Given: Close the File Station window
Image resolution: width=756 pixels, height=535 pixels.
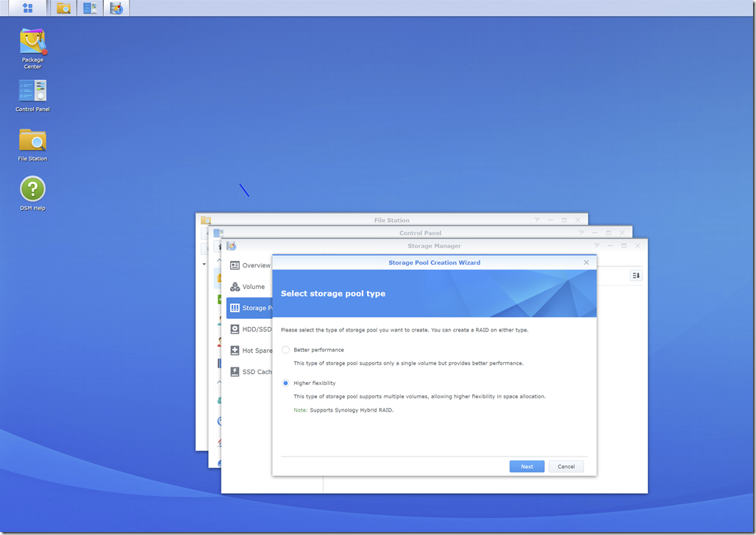Looking at the screenshot, I should pyautogui.click(x=577, y=220).
